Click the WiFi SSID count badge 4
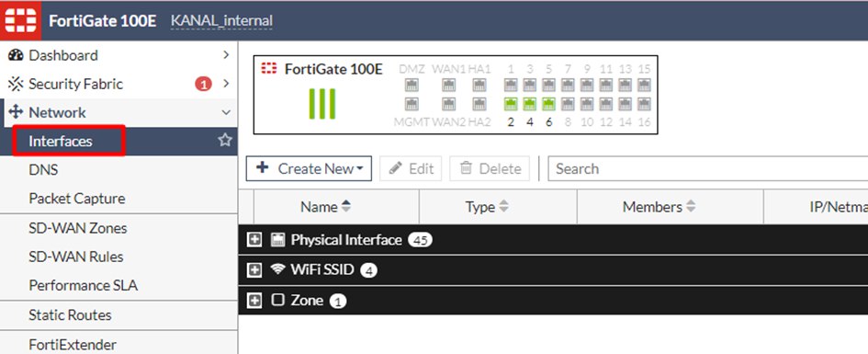The width and height of the screenshot is (868, 354). click(x=368, y=271)
